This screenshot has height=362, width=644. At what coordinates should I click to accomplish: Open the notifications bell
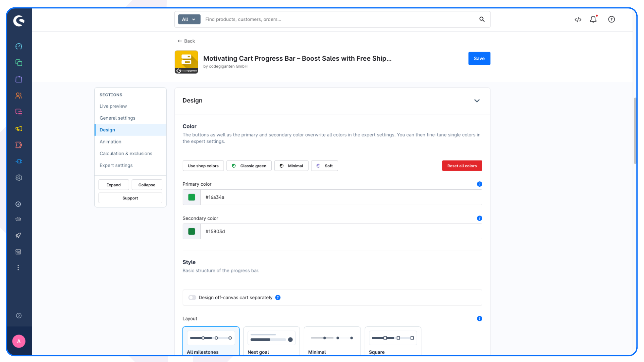[x=593, y=19]
